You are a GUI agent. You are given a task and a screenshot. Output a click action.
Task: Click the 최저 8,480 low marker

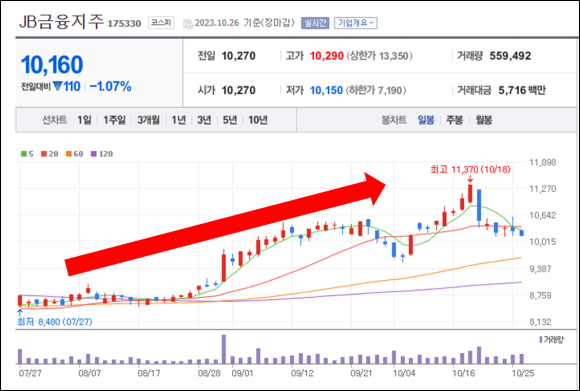(x=55, y=321)
